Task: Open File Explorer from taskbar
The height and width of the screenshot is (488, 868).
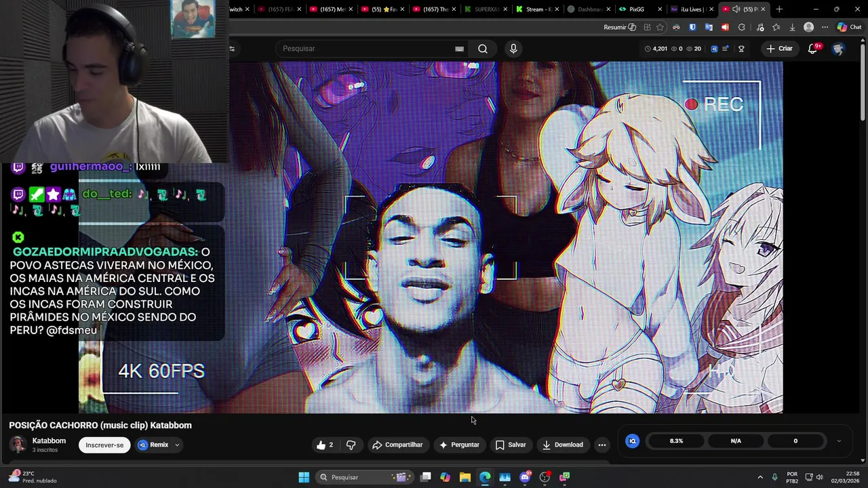Action: point(465,477)
